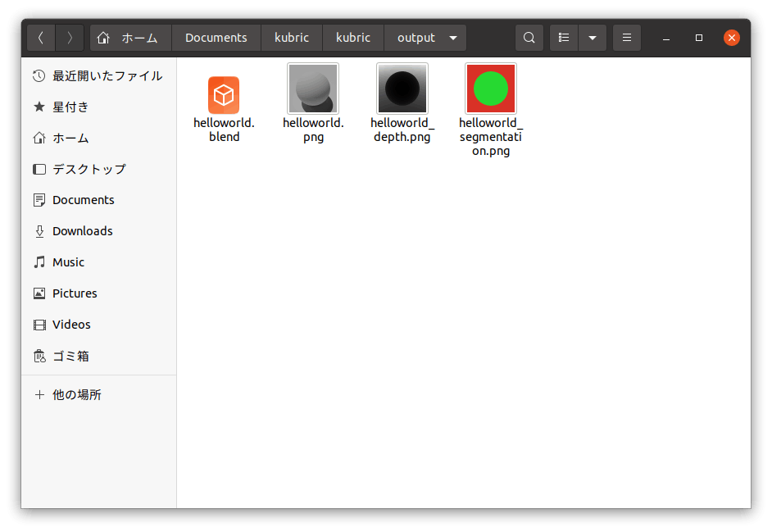Select helloworld.png thumbnail
The image size is (772, 532).
(313, 89)
